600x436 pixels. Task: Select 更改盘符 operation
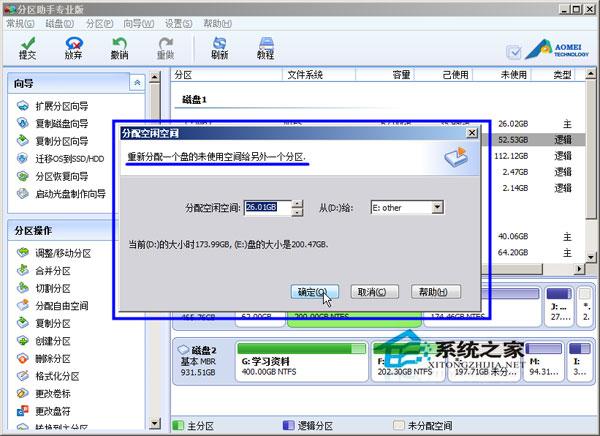tap(44, 411)
